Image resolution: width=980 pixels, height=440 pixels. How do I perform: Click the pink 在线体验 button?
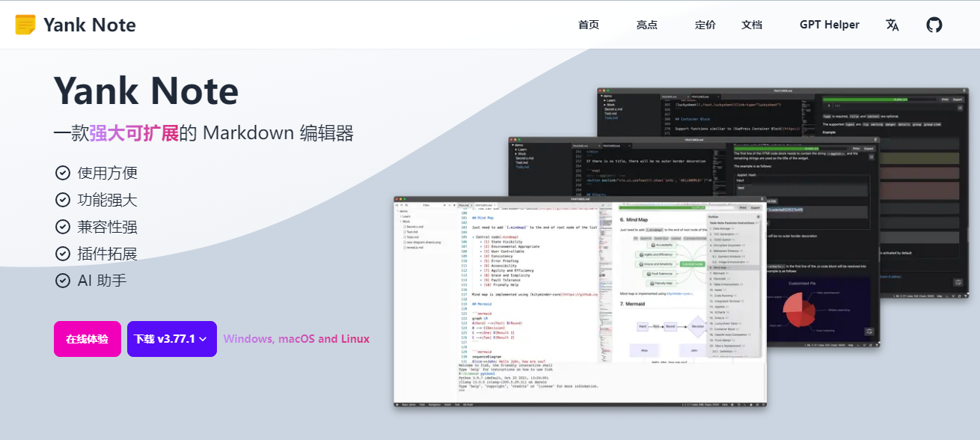(x=87, y=338)
